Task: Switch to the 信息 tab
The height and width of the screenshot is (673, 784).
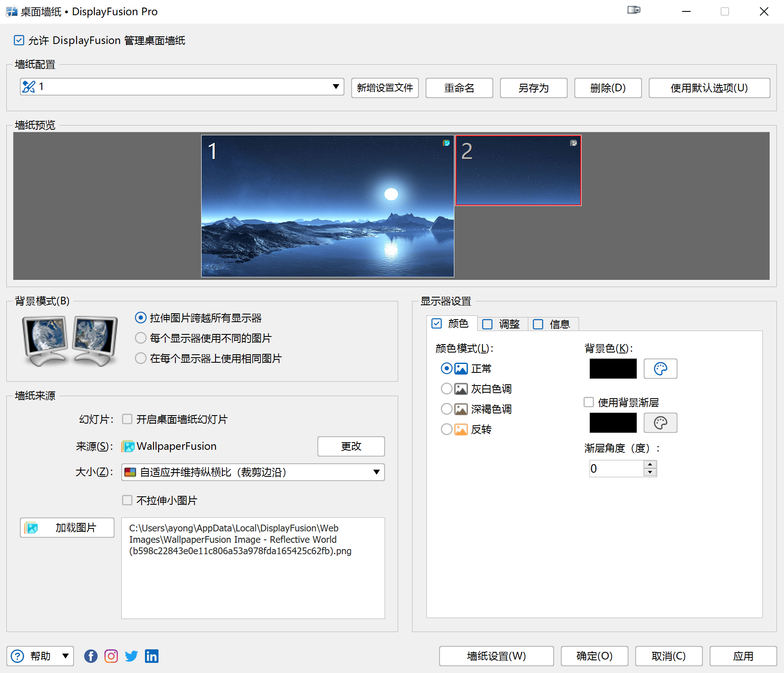Action: (561, 324)
